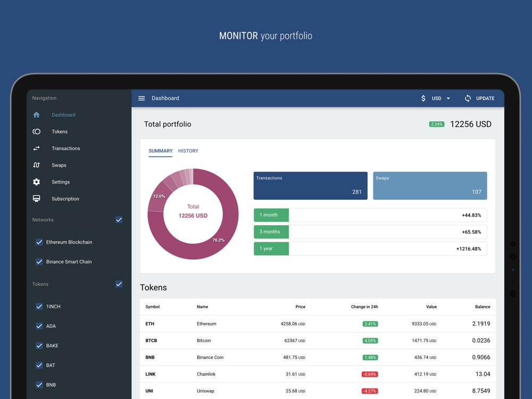Click the green 2.24% portfolio badge
This screenshot has width=532, height=399.
(x=437, y=124)
